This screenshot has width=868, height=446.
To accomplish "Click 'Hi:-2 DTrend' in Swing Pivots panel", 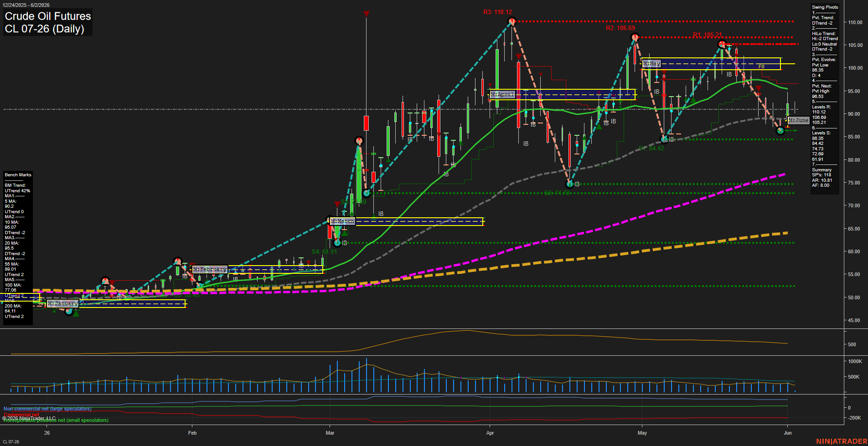I will click(825, 39).
